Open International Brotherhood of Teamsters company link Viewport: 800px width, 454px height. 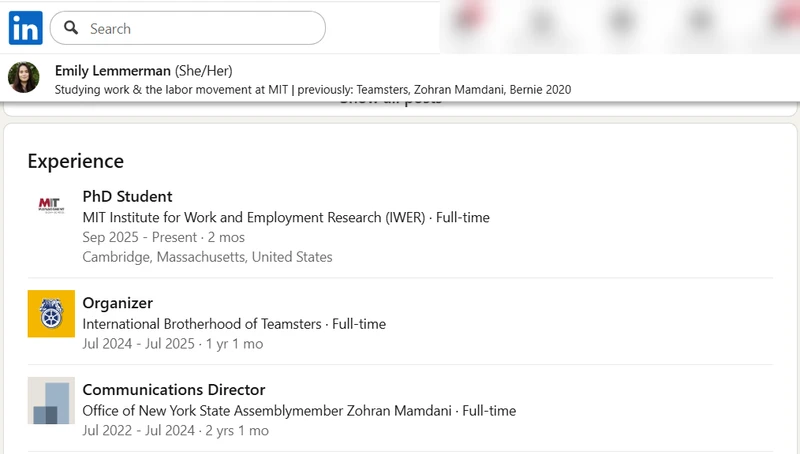(x=202, y=324)
